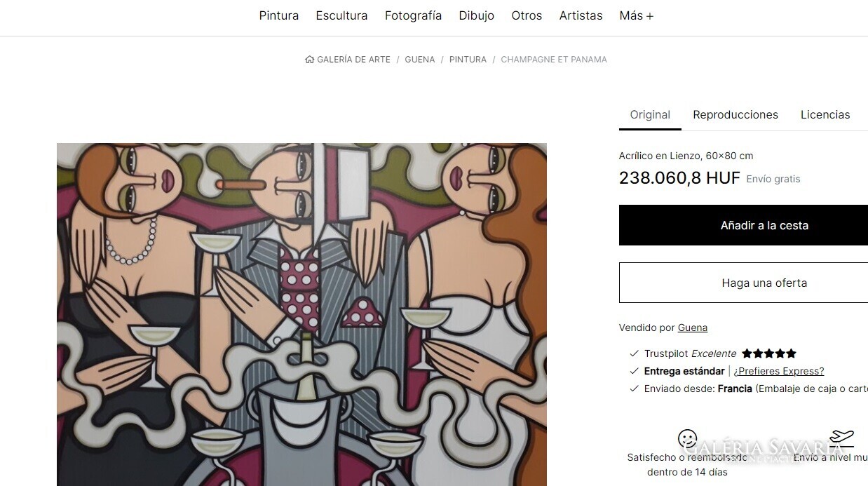868x486 pixels.
Task: Click the checkmark beside Entrega estándar
Action: pos(635,371)
